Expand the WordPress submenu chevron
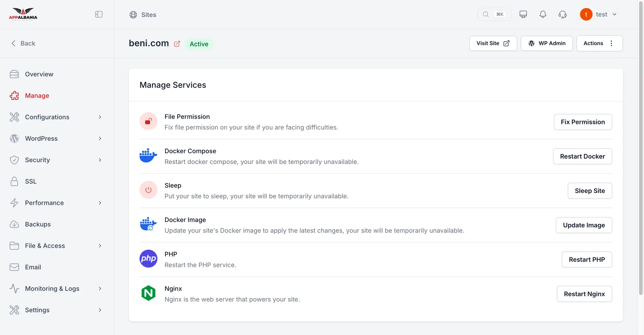Viewport: 644px width, 335px height. (x=100, y=138)
